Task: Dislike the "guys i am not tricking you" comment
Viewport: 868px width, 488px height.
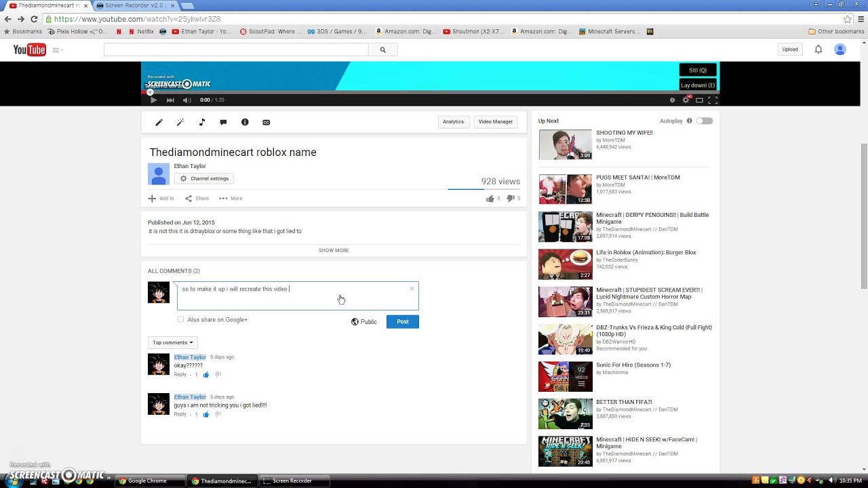Action: point(218,414)
